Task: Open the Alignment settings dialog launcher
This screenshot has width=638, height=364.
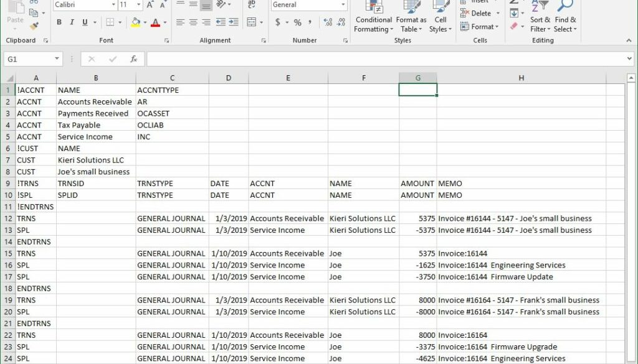Action: (x=264, y=40)
